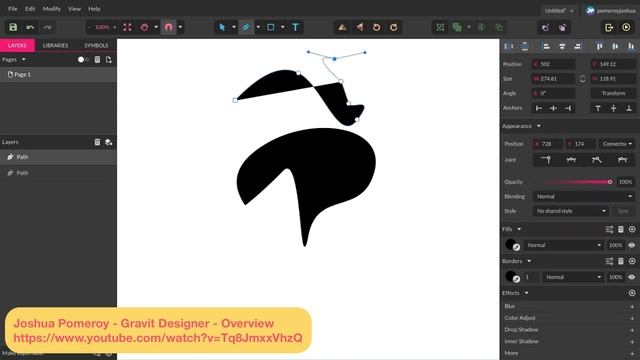Select the second Path layer
This screenshot has width=640, height=360.
click(x=58, y=173)
